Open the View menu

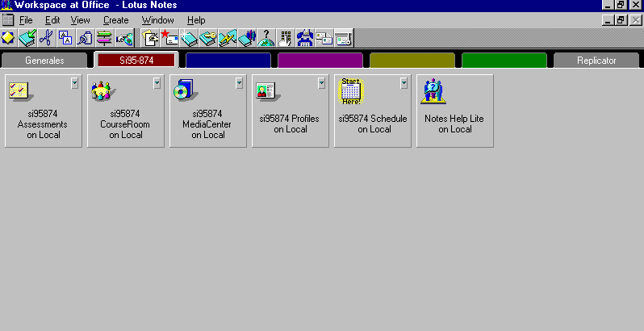click(80, 20)
